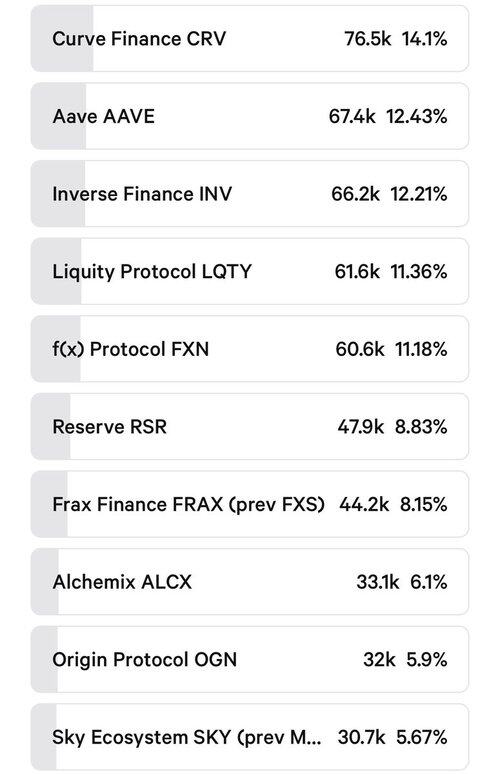
Task: Choose the Sky Ecosystem SKY entry
Action: (x=250, y=737)
